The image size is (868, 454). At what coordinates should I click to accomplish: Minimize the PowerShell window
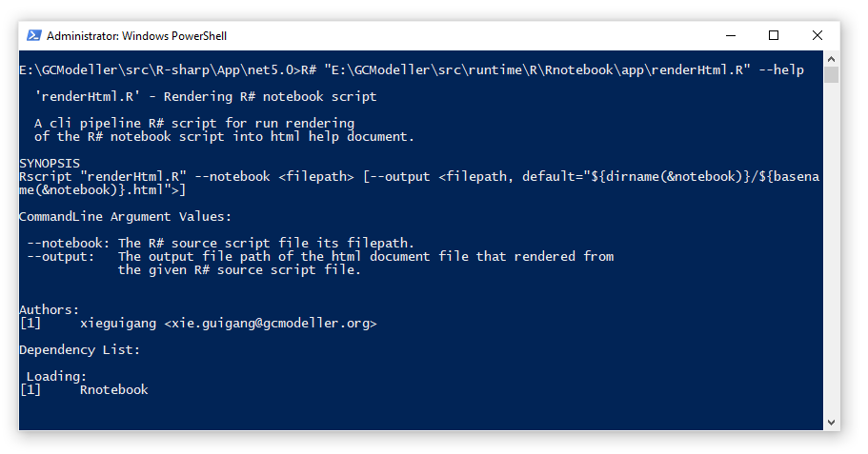tap(730, 35)
